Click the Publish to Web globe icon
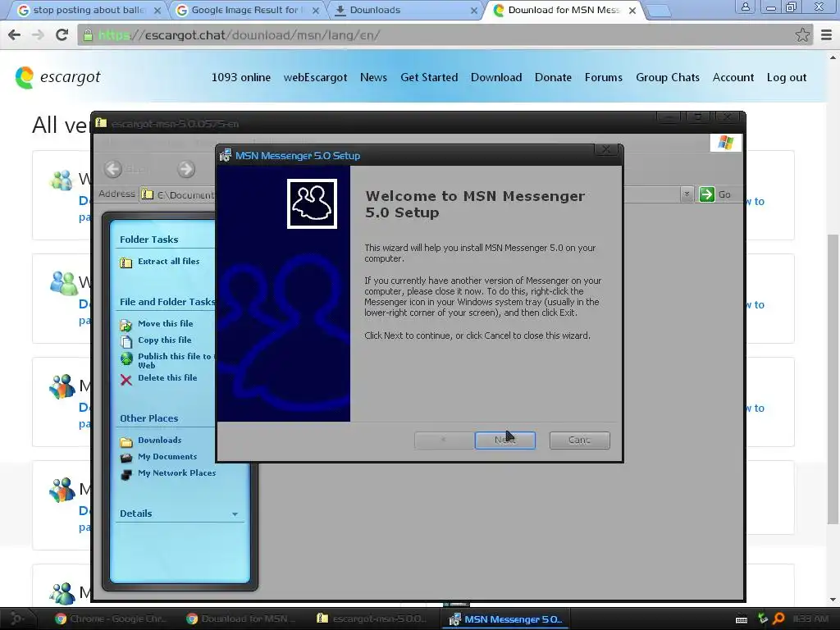 tap(126, 358)
